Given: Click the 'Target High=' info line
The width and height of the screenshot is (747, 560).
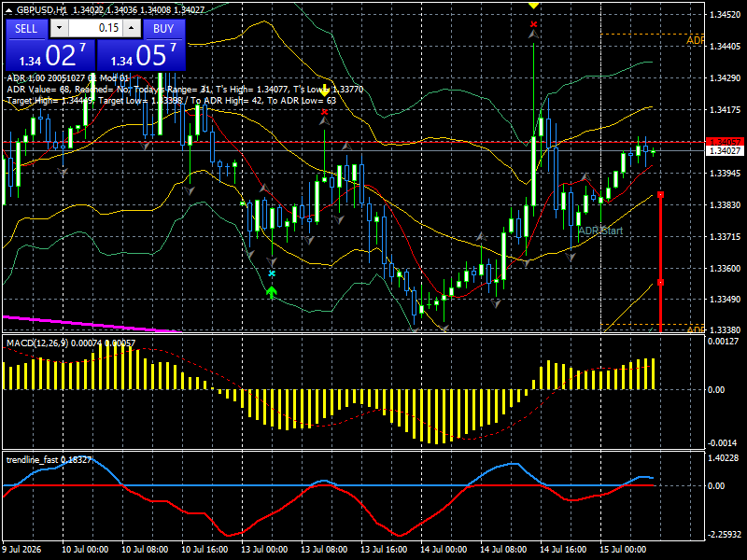Looking at the screenshot, I should [x=171, y=101].
